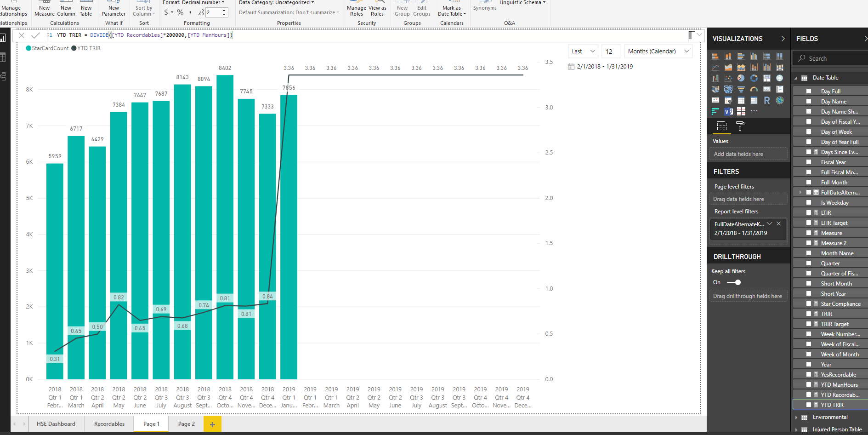This screenshot has width=868, height=435.
Task: Select the Visio visual icon
Action: [728, 111]
